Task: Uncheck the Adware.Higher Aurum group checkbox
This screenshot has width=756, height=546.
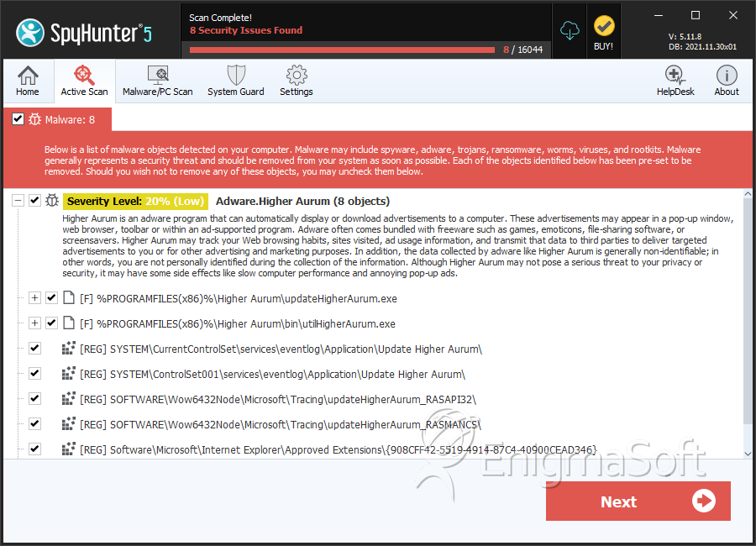Action: coord(34,200)
